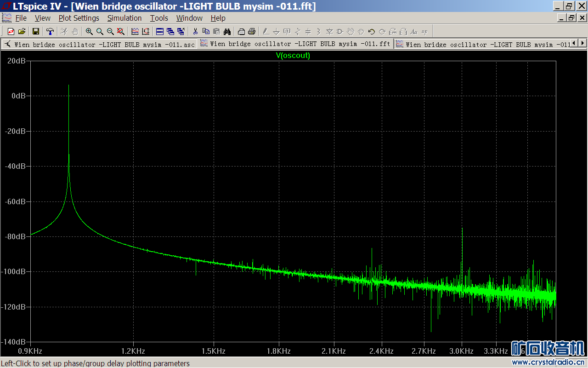
Task: Click the New Schematic toolbar icon
Action: point(11,31)
